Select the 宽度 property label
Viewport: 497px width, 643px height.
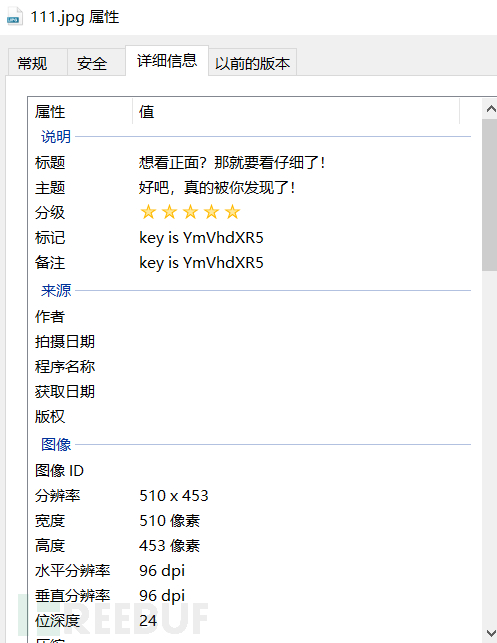click(x=50, y=521)
